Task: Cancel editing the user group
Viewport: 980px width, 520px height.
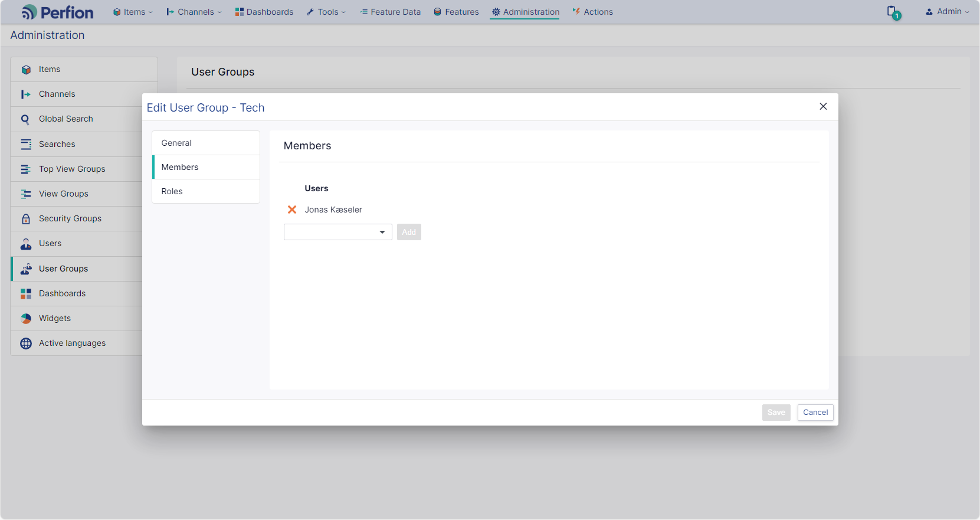Action: (815, 413)
